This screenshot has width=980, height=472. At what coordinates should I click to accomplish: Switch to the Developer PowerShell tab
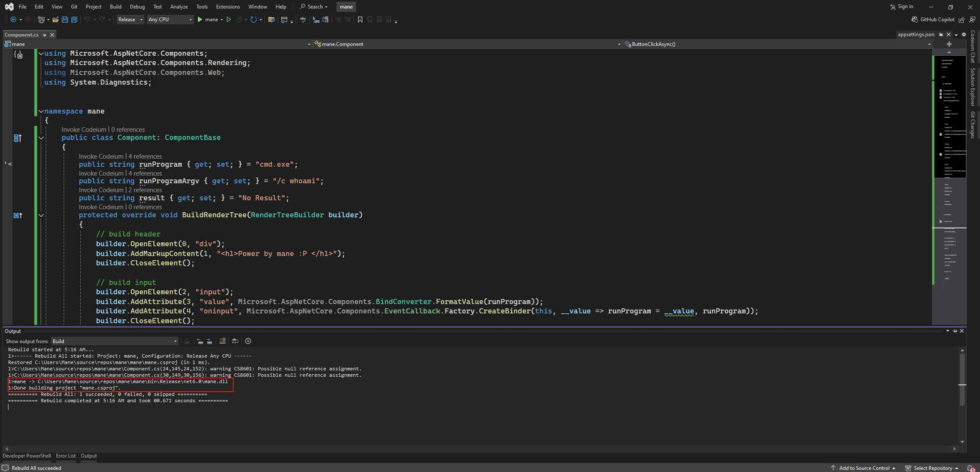tap(27, 456)
